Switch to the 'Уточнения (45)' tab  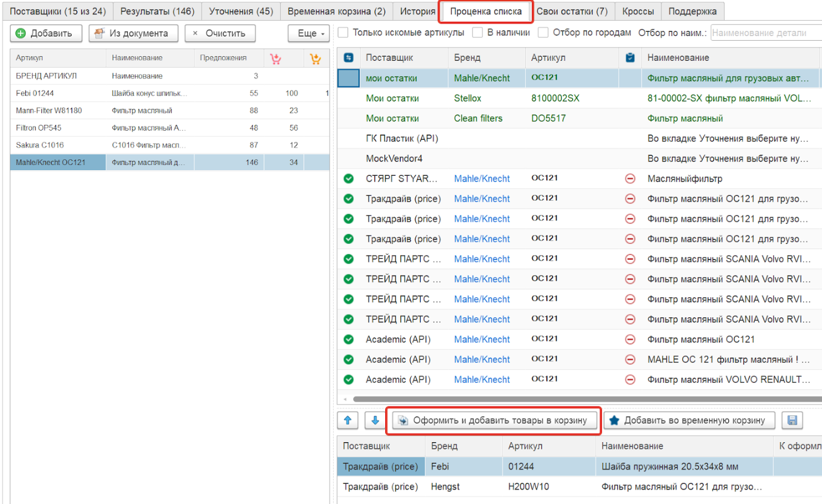coord(241,11)
